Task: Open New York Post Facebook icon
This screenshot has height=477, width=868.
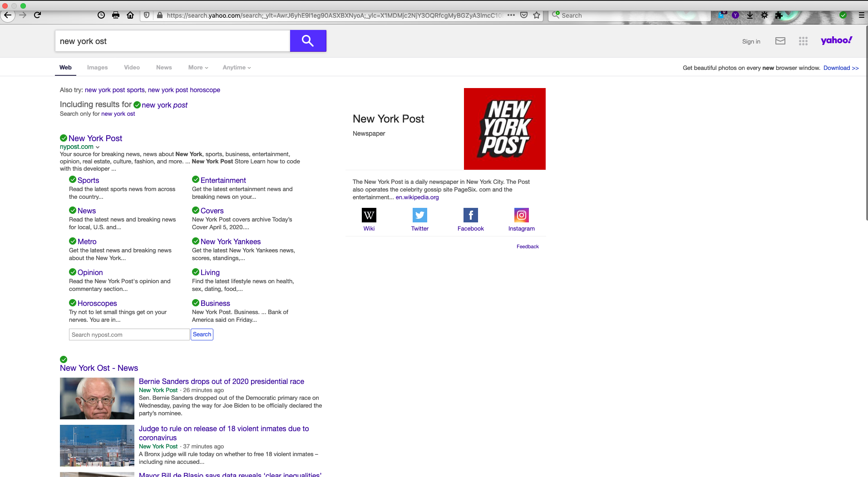Action: 471,215
